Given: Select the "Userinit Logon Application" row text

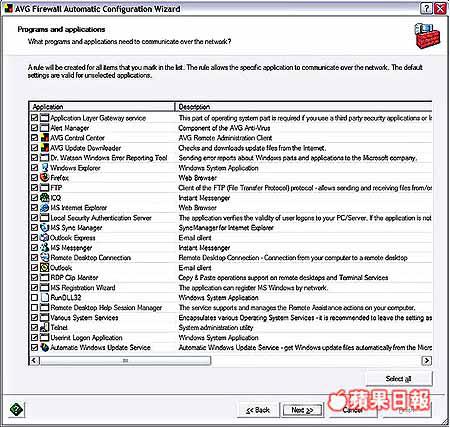Looking at the screenshot, I should (86, 337).
